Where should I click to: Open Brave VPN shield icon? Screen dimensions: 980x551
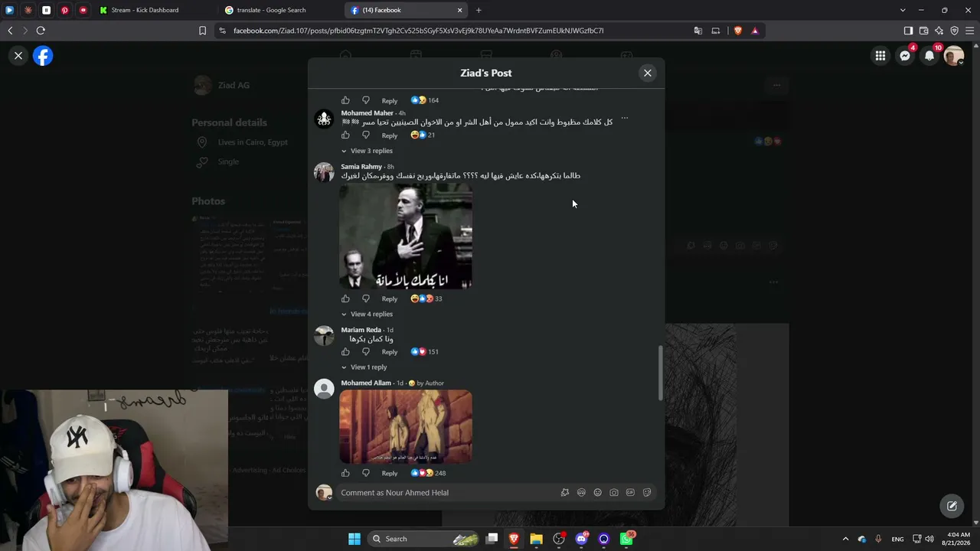pos(954,31)
